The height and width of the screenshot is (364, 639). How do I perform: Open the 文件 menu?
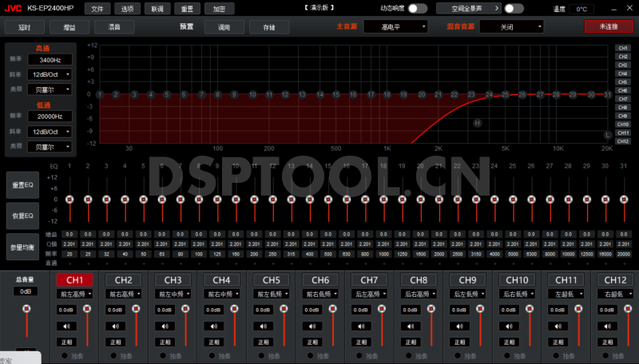tap(97, 9)
